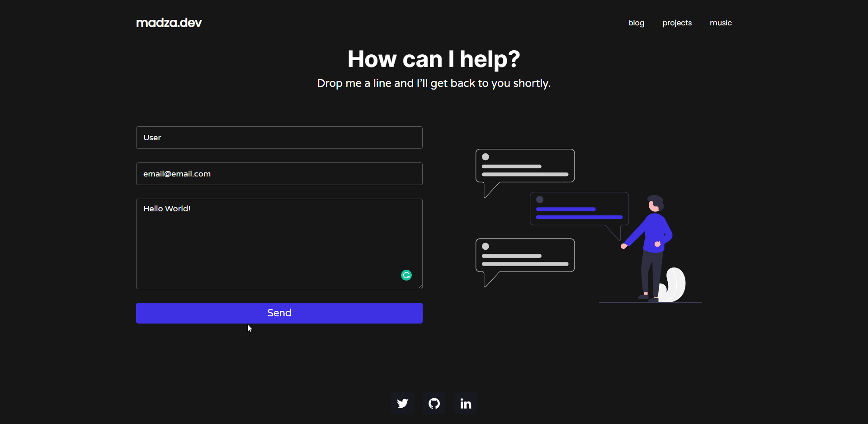Screen dimensions: 868x424
Task: Go to the blog page
Action: 636,23
